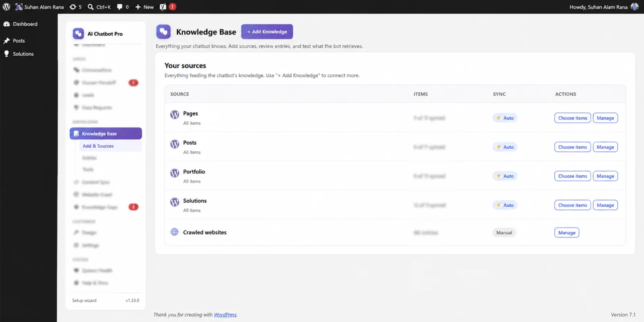Image resolution: width=644 pixels, height=322 pixels.
Task: Open the Setup wizard link
Action: (84, 301)
